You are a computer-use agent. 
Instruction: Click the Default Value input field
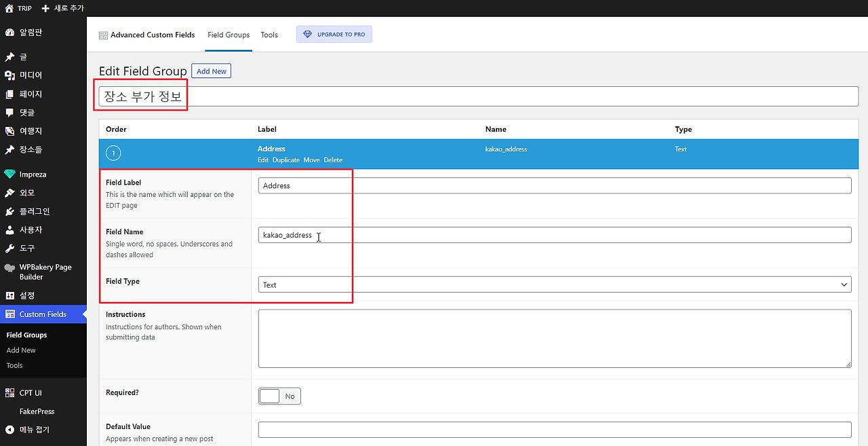coord(555,430)
